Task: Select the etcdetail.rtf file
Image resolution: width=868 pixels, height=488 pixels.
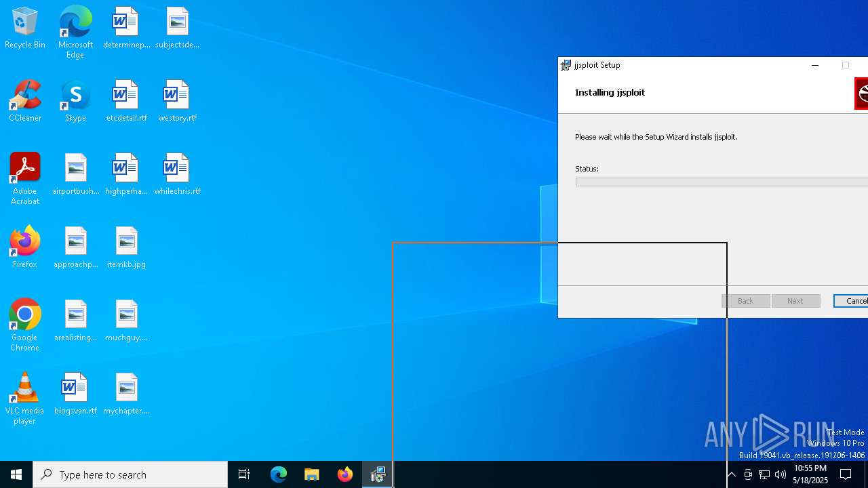Action: tap(126, 102)
